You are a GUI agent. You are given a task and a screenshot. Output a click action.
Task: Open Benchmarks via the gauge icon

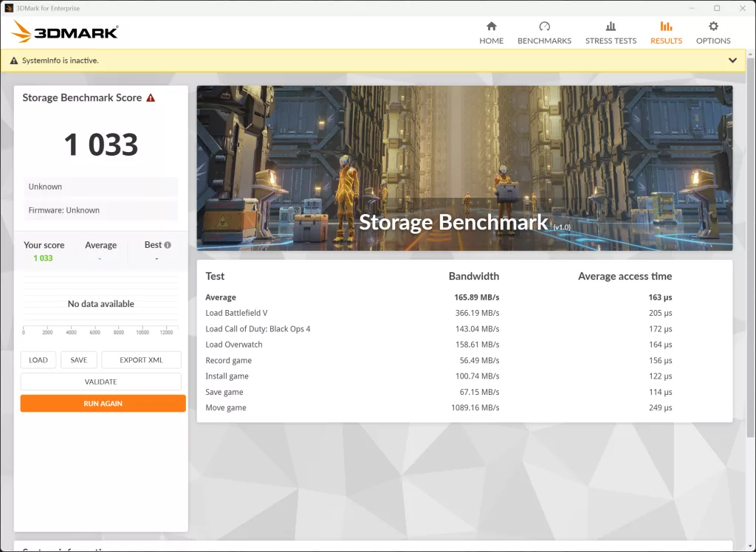pos(544,27)
